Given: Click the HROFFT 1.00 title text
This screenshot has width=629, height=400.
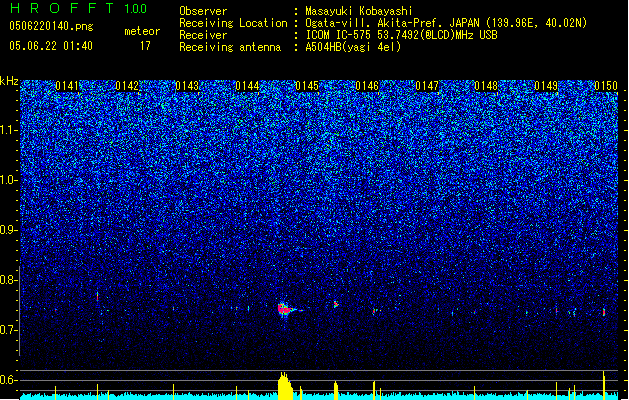Looking at the screenshot, I should pyautogui.click(x=79, y=8).
